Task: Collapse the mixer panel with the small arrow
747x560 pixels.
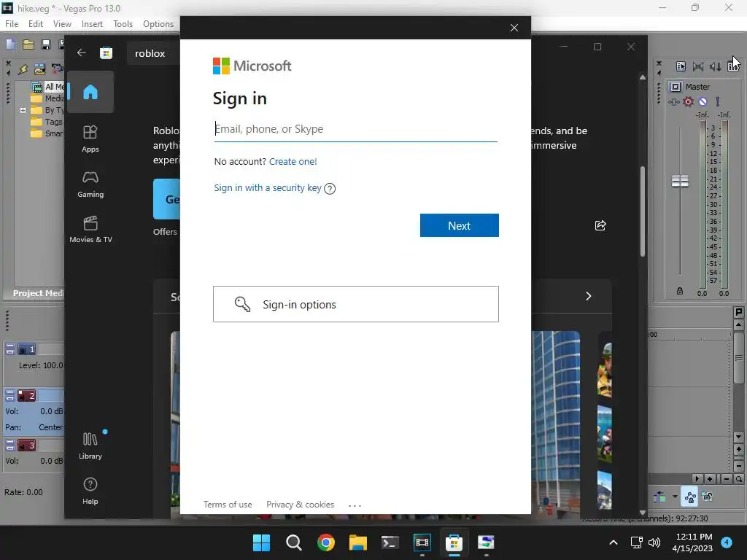Action: point(659,73)
